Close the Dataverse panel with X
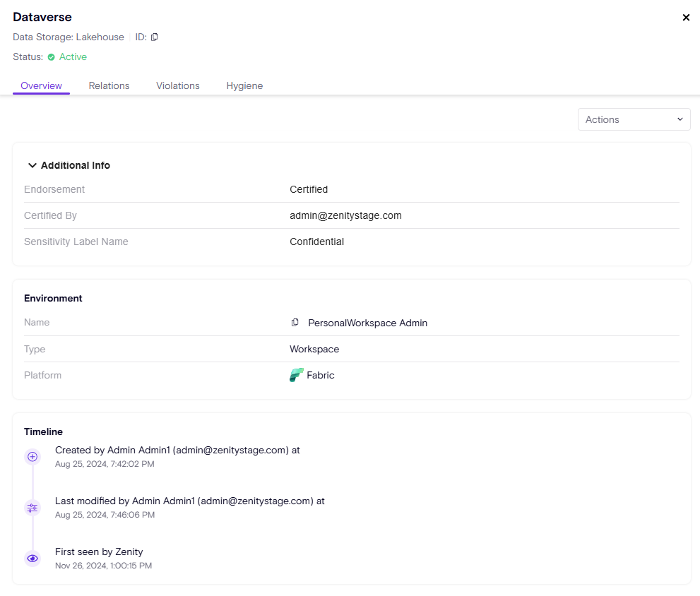Viewport: 700px width, 596px height. click(x=686, y=18)
